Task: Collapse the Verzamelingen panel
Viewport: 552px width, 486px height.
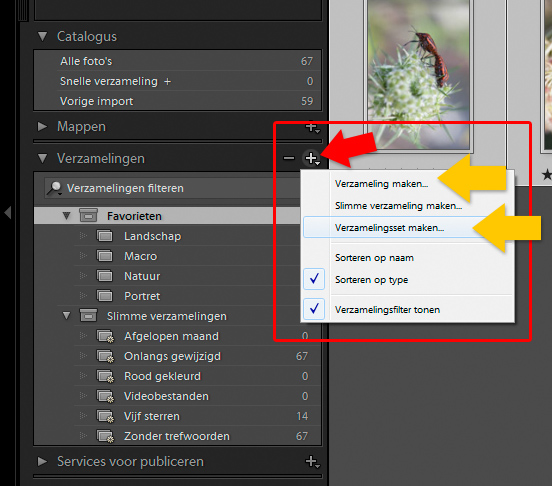Action: coord(43,158)
